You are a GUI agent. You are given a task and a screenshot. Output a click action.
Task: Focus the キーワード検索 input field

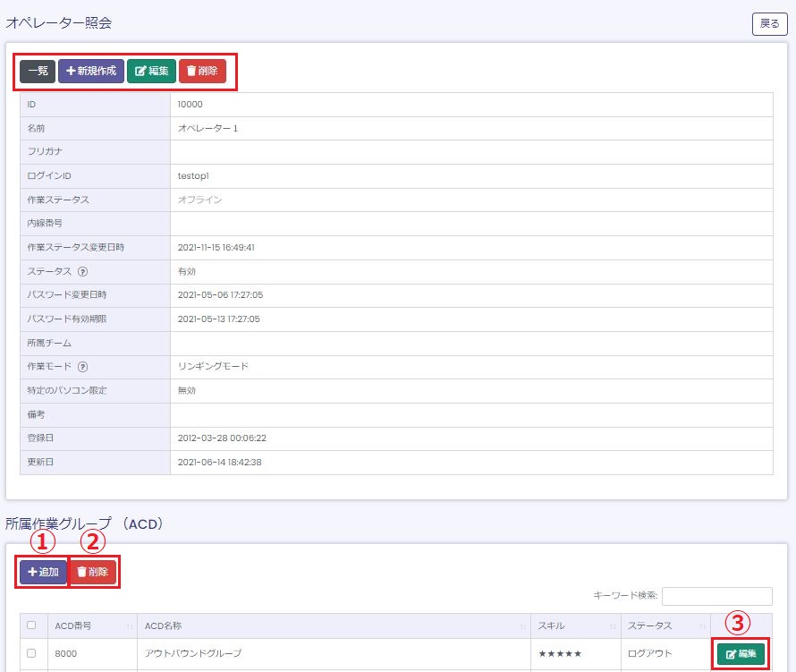[x=716, y=596]
